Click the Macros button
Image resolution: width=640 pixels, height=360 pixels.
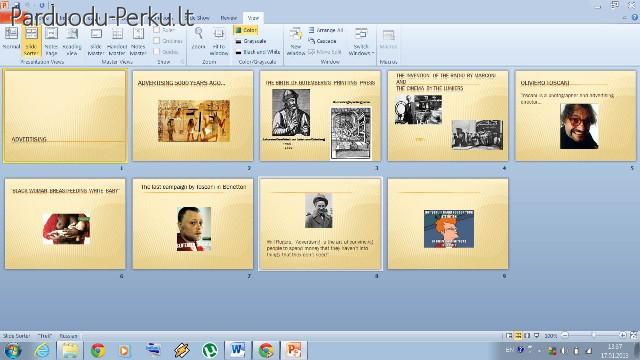(388, 39)
